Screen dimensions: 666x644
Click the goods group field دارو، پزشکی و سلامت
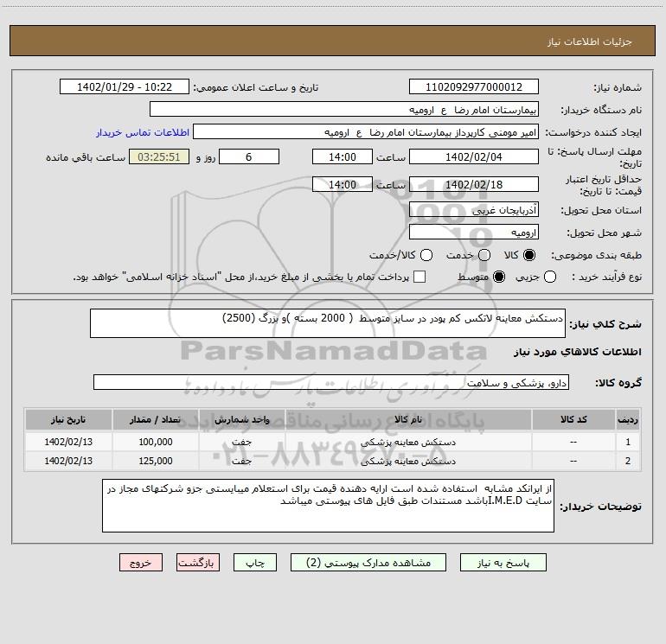pos(331,382)
